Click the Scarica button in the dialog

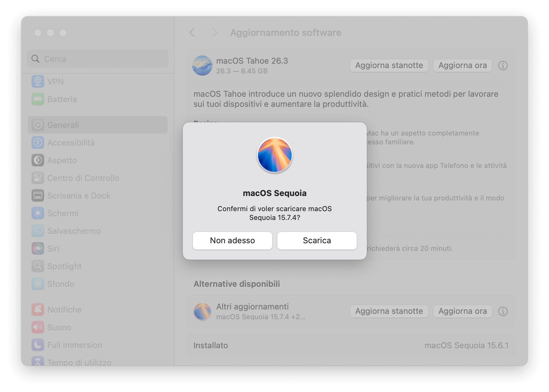coord(317,240)
